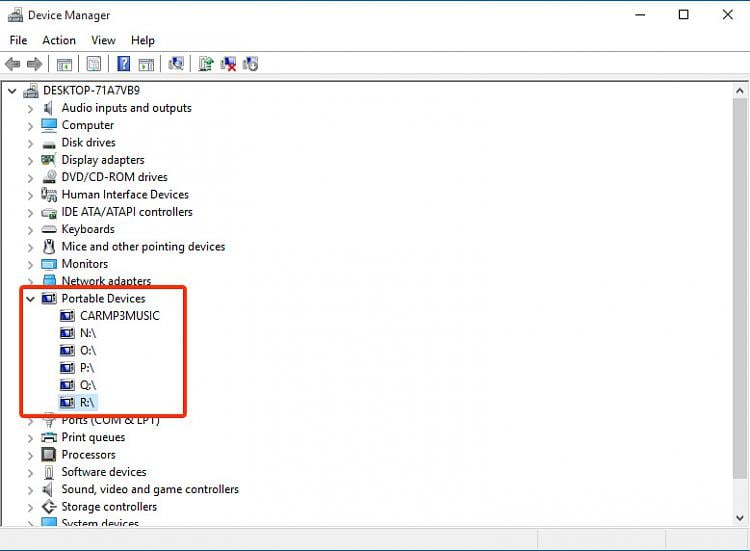This screenshot has width=750, height=551.
Task: Expand Audio inputs and outputs category
Action: [x=30, y=109]
